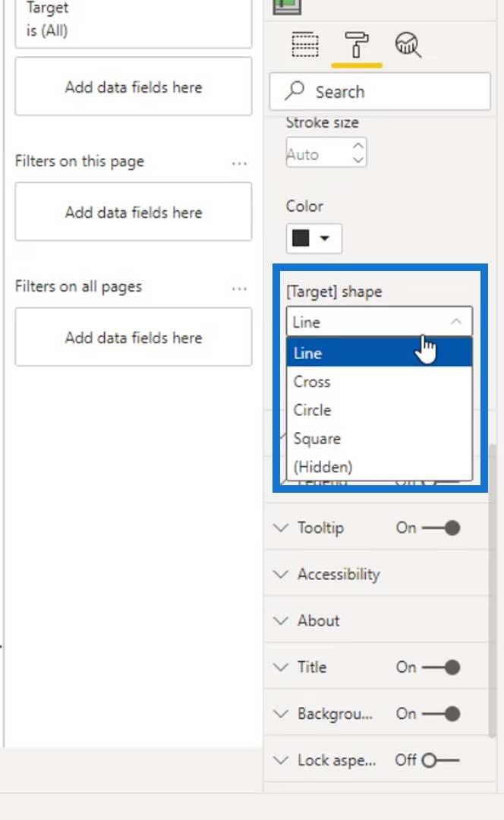The width and height of the screenshot is (504, 820).
Task: Select the Format paint roller icon
Action: [x=357, y=45]
